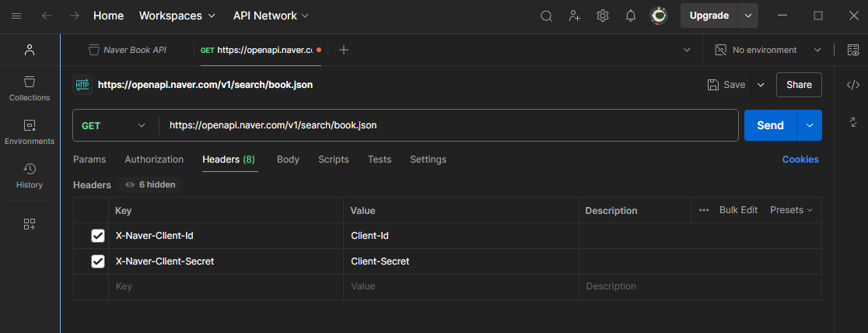Expand the Workspaces dropdown
This screenshot has height=333, width=868.
177,16
